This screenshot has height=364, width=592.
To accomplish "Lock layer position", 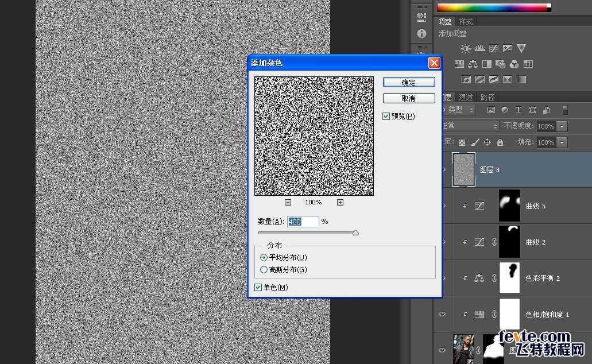I will point(487,142).
